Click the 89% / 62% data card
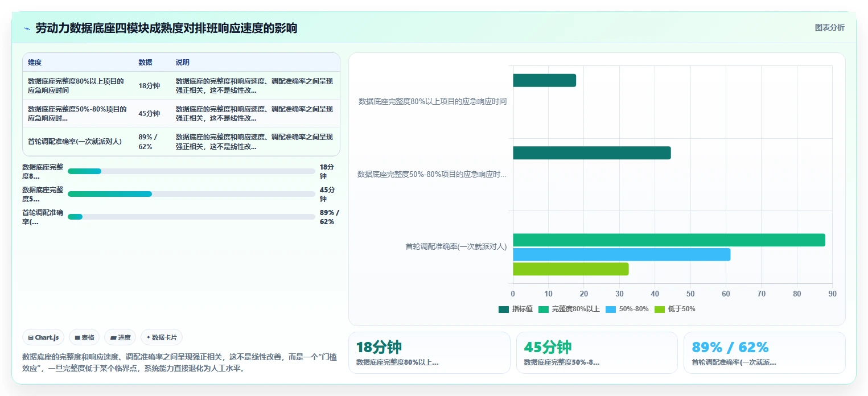 coord(764,353)
